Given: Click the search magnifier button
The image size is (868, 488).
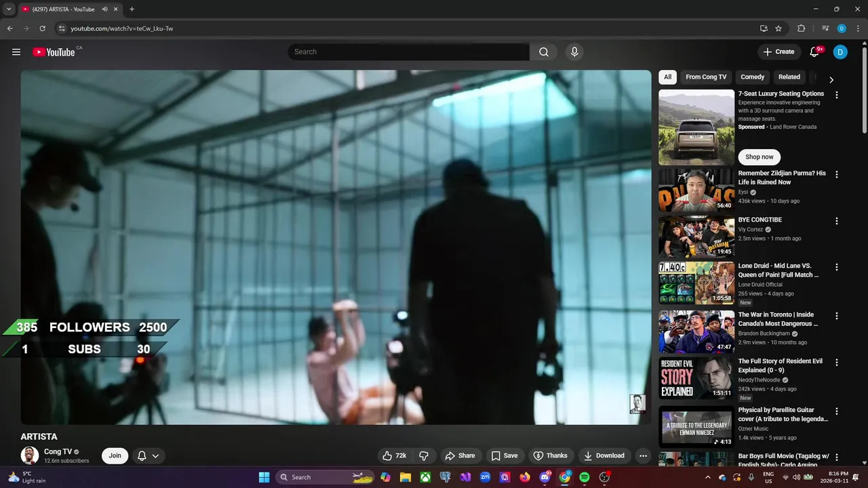Looking at the screenshot, I should pos(544,52).
